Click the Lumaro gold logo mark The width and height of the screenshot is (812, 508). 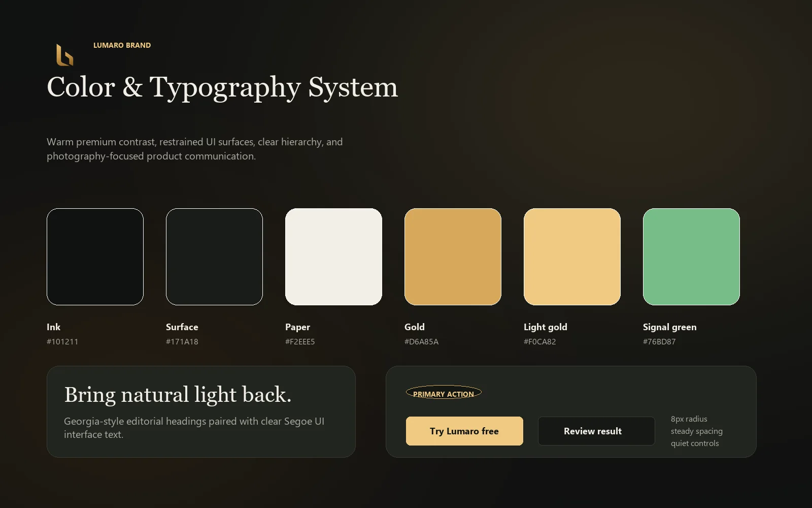pyautogui.click(x=64, y=55)
